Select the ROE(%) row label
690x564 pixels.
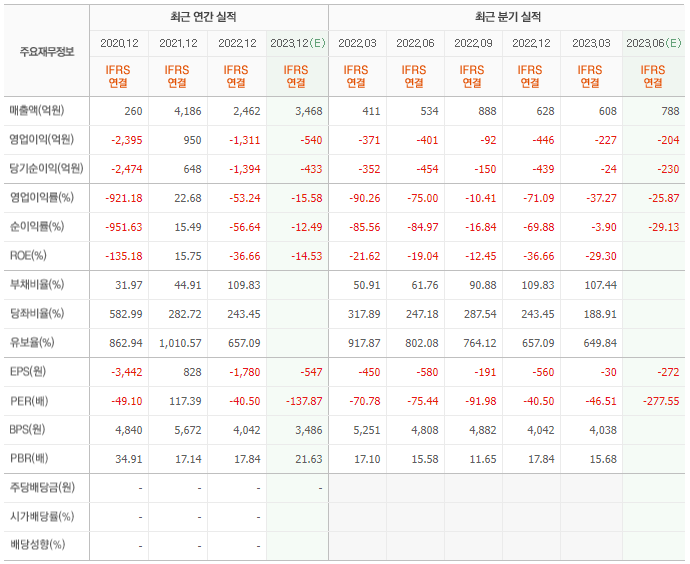click(28, 256)
